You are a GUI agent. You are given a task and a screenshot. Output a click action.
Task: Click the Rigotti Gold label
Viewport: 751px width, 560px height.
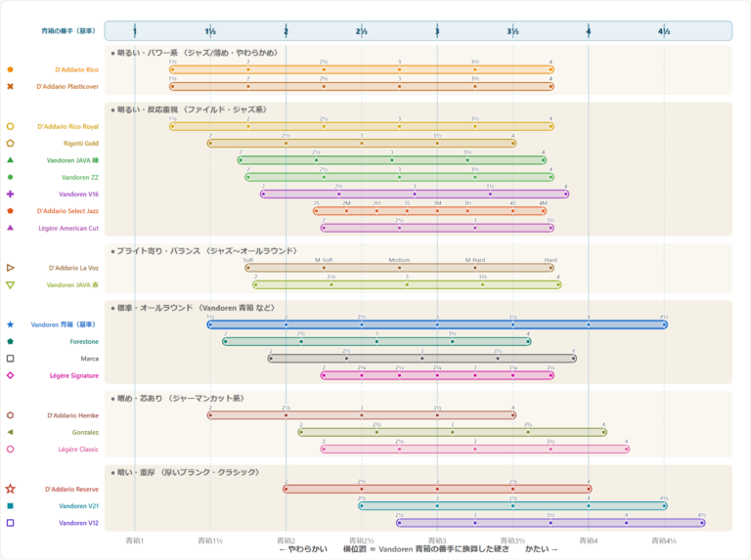coord(81,144)
